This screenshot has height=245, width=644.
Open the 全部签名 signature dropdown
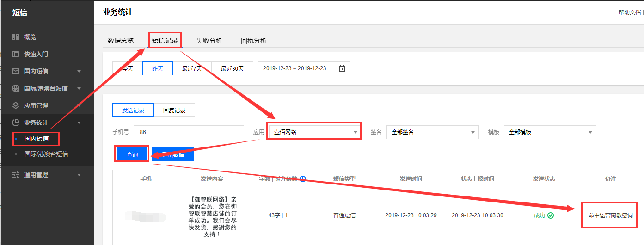point(432,132)
